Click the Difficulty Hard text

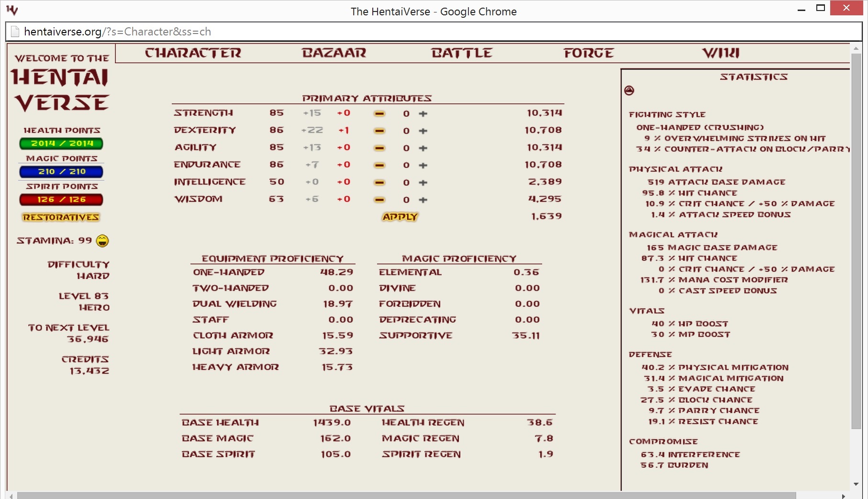coord(78,270)
